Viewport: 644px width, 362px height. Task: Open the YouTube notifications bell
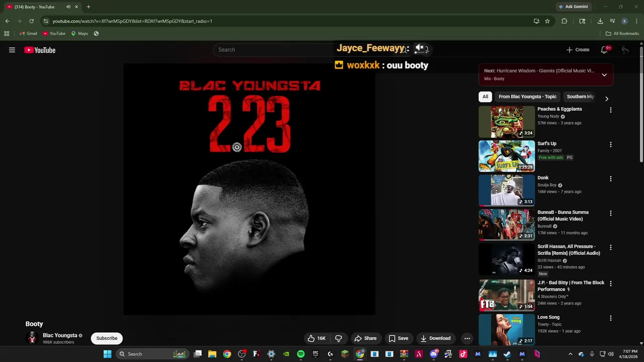(x=604, y=50)
